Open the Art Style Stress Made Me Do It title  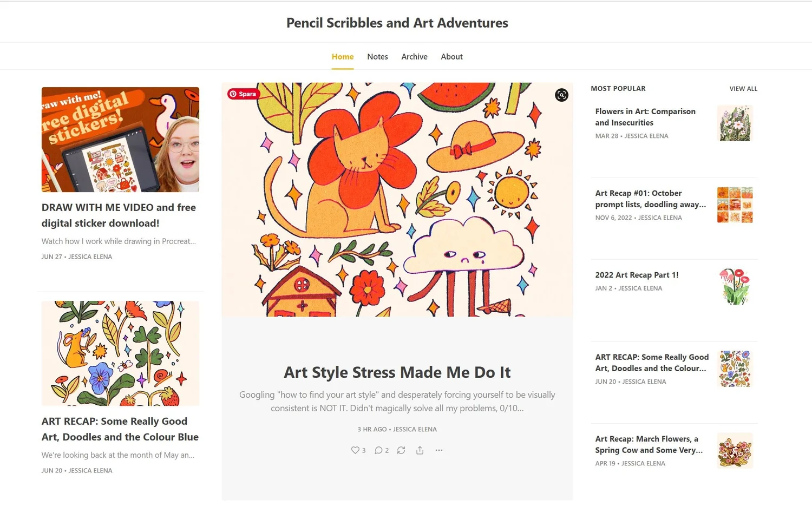click(397, 372)
